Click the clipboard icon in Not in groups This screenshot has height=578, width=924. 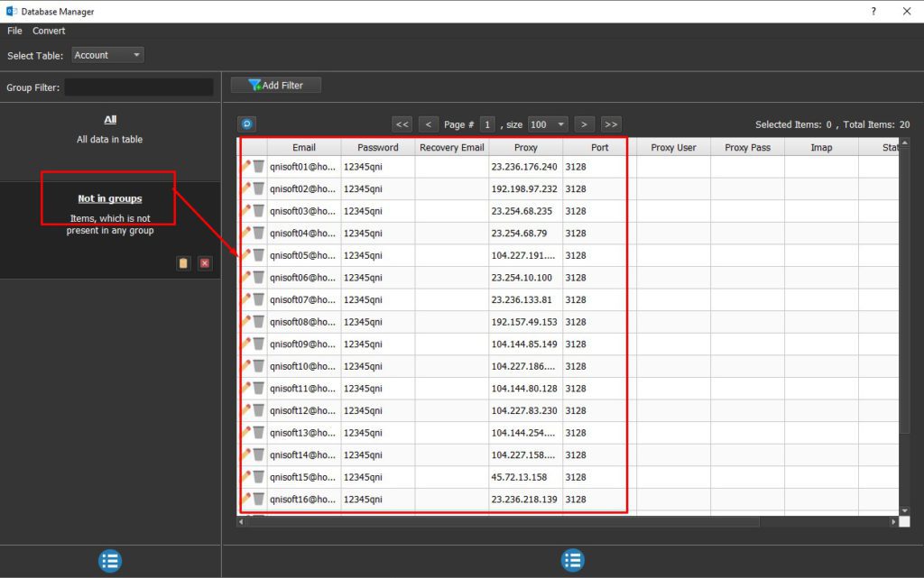183,263
